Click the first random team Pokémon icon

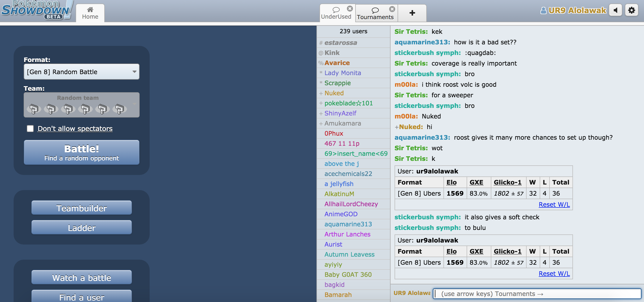coord(34,109)
